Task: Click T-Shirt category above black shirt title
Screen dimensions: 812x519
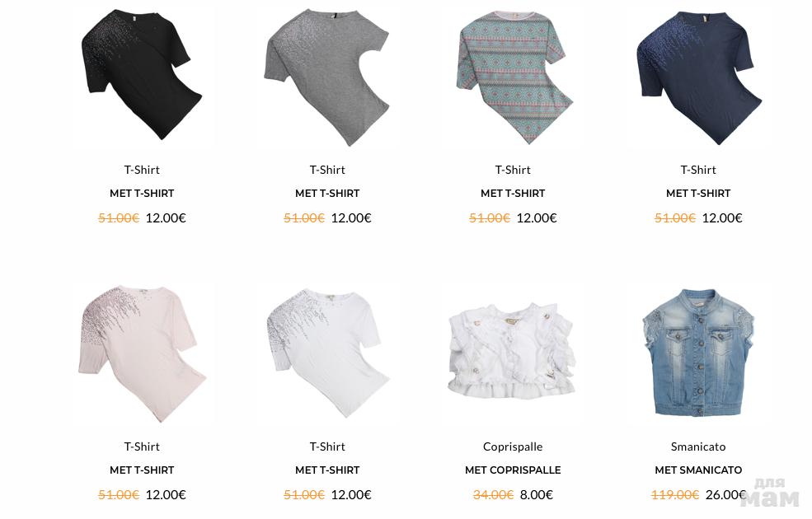Action: (142, 170)
